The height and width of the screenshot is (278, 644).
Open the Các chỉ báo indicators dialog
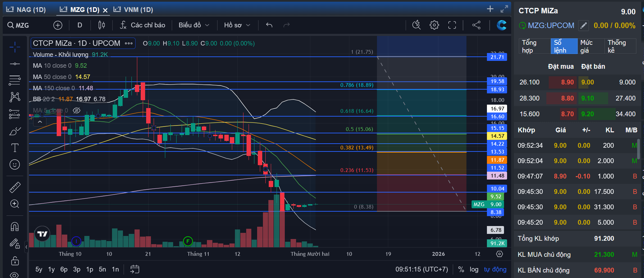pos(142,25)
